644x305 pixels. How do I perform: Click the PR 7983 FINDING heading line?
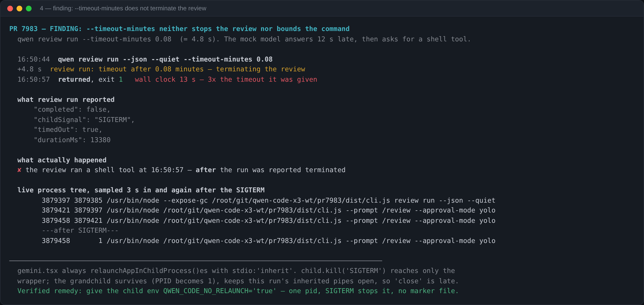point(179,29)
